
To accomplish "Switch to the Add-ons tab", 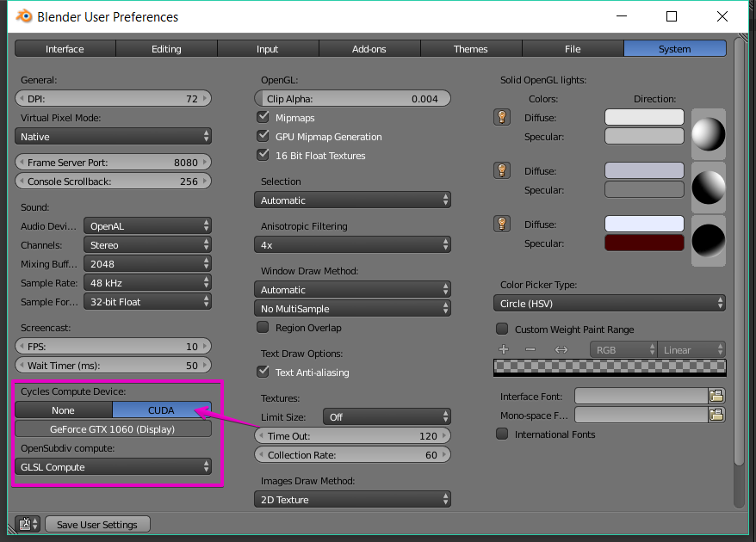I will click(369, 49).
